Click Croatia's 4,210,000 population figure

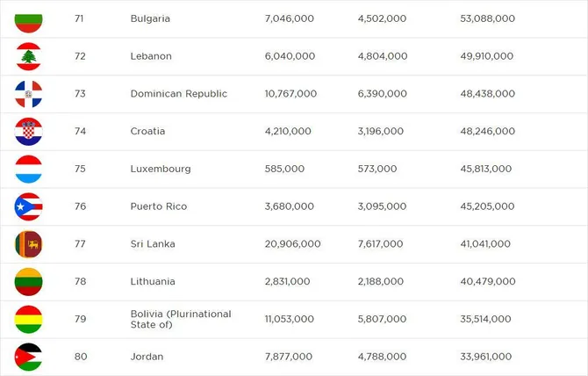[x=288, y=132]
